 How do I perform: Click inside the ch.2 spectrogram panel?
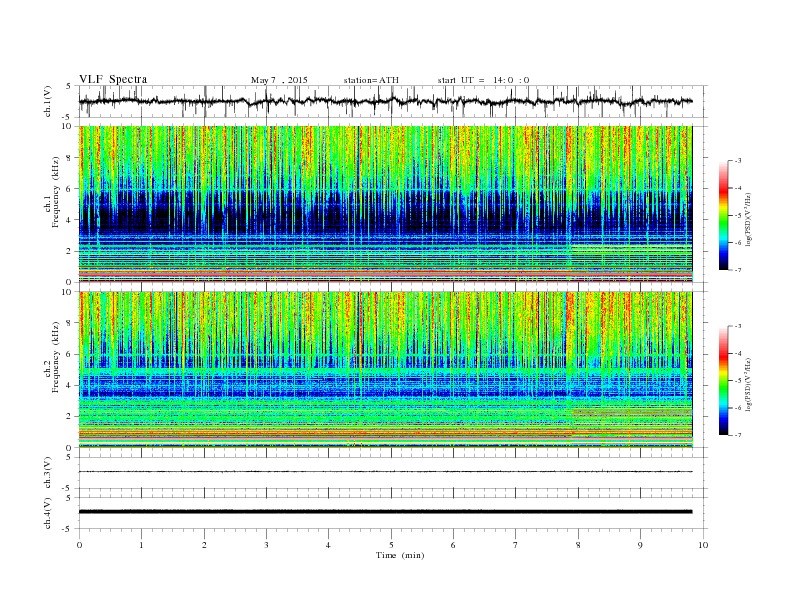click(x=385, y=370)
